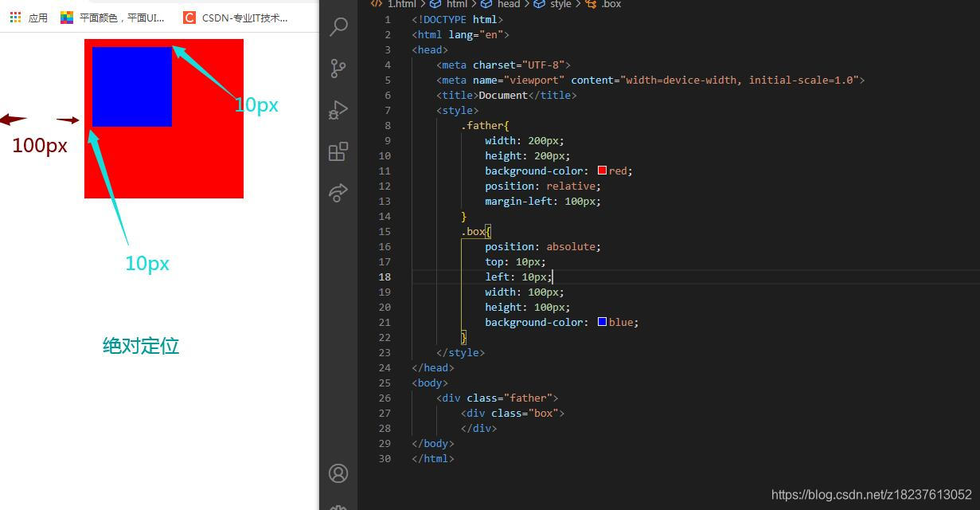Viewport: 980px width, 510px height.
Task: Click the meta charset="UTF-8" line
Action: [503, 65]
